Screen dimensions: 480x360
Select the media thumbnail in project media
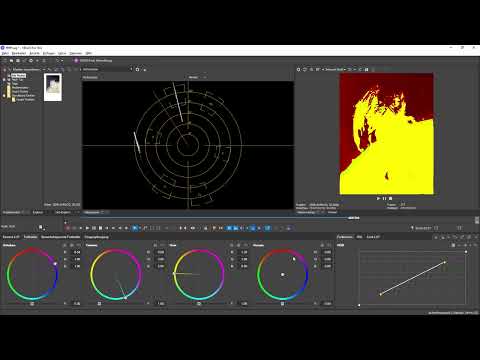[x=53, y=87]
